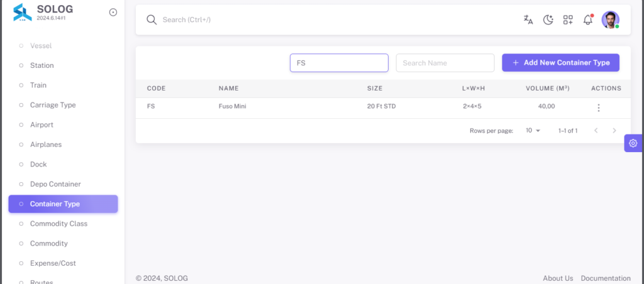644x284 pixels.
Task: Toggle the sidebar pin radio icon
Action: click(x=113, y=13)
